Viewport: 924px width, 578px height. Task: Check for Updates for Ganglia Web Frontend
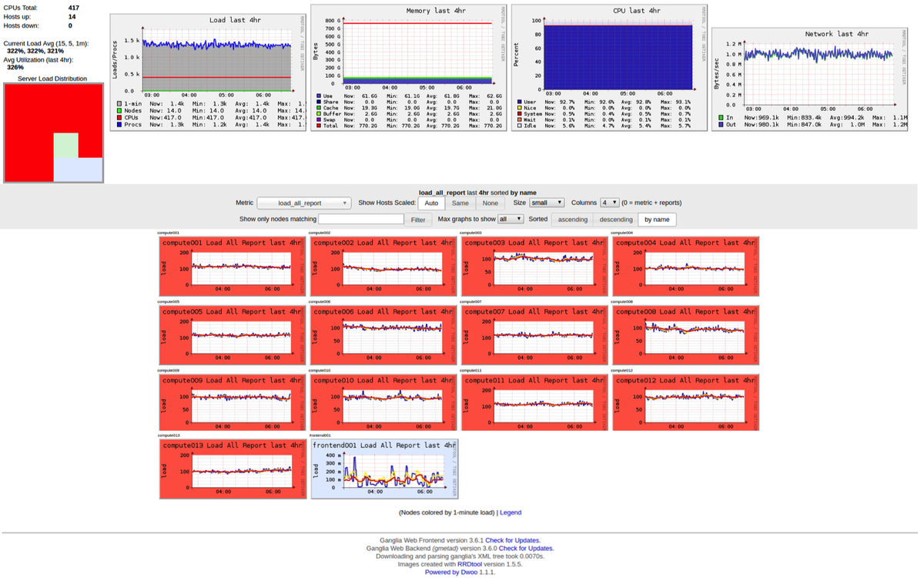512,541
